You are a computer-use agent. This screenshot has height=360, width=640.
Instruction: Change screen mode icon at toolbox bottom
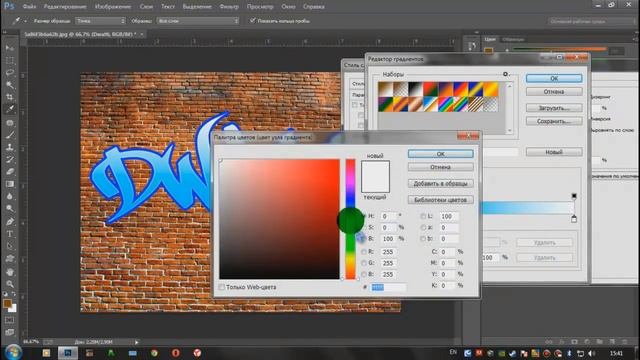point(10,332)
